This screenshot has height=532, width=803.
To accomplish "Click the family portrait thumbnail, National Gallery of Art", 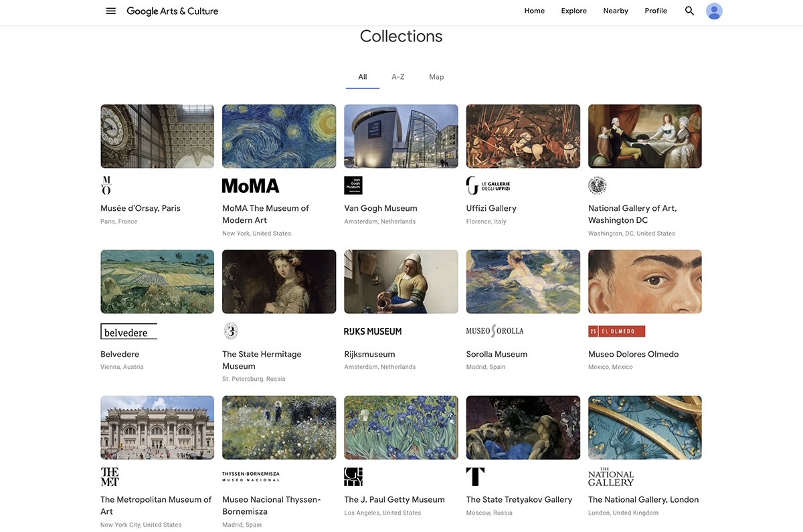I will coord(645,136).
